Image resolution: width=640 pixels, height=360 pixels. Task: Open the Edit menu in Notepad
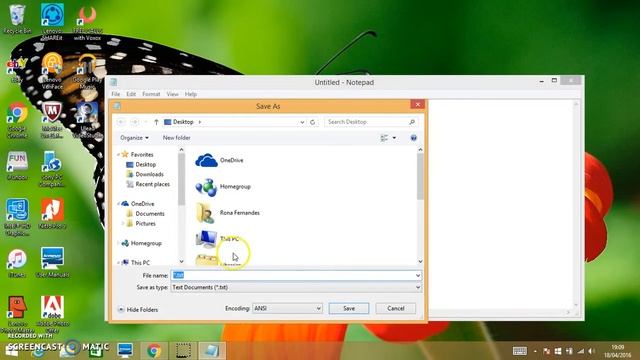click(131, 94)
